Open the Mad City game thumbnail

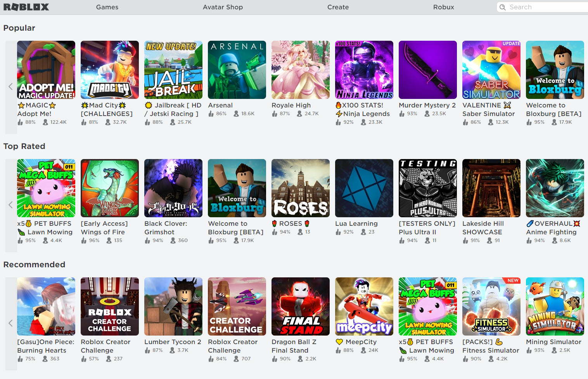(110, 70)
